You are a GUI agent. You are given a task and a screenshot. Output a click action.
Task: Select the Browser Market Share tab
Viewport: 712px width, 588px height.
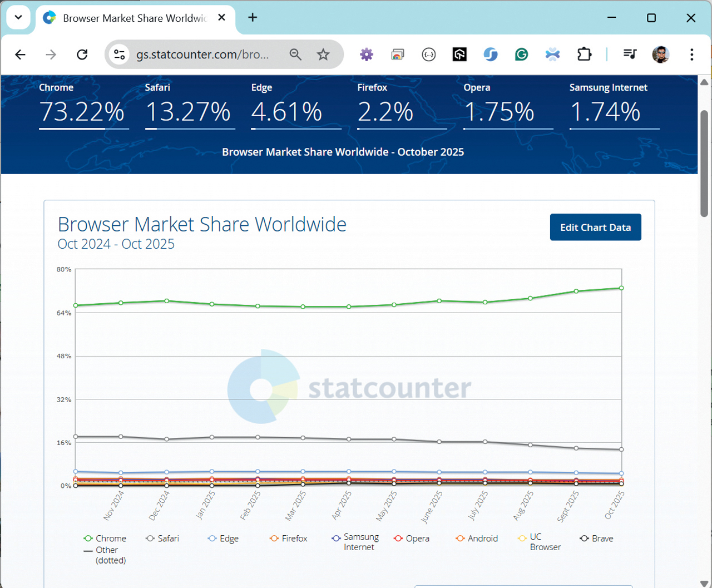[x=133, y=18]
